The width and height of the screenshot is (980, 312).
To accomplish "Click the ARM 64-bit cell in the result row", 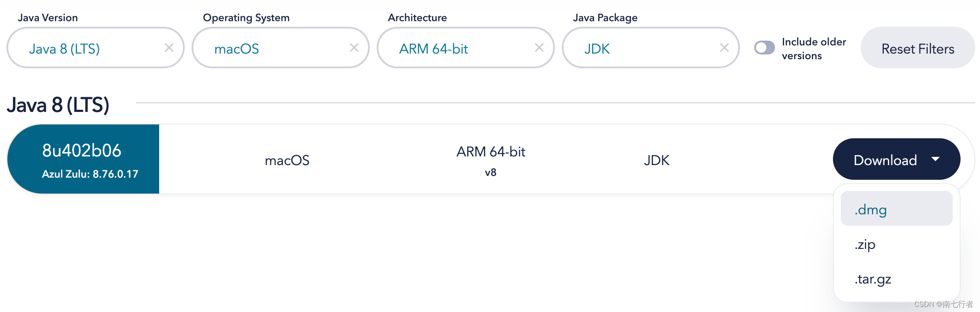I will (491, 152).
